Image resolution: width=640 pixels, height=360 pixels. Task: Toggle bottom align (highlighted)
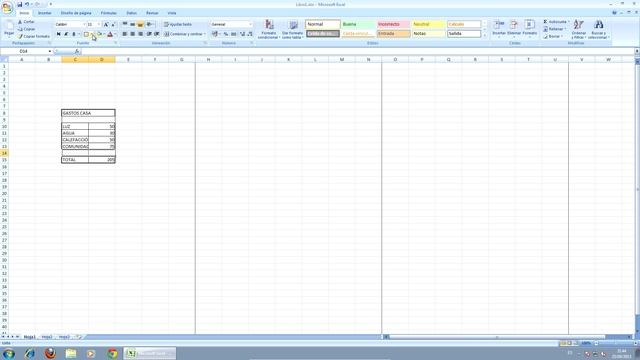[x=140, y=24]
